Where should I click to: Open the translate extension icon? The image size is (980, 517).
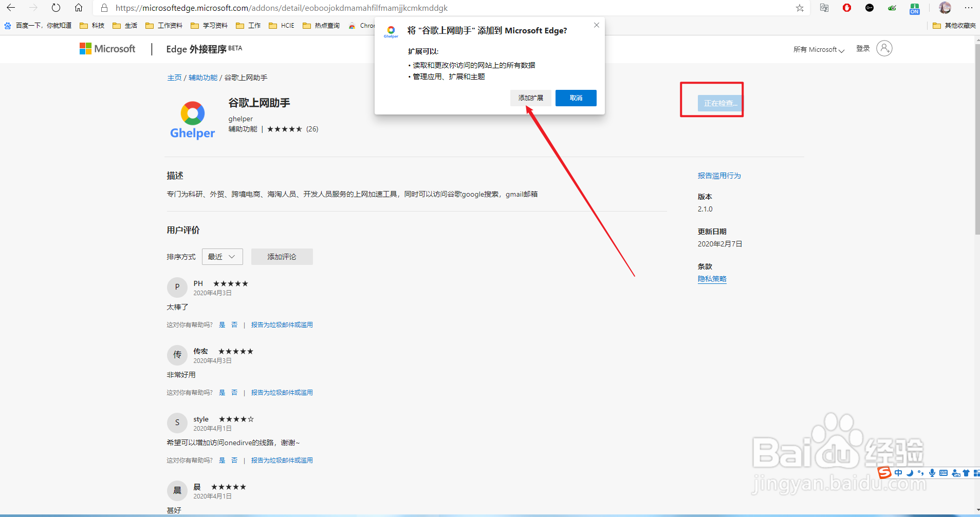point(824,8)
